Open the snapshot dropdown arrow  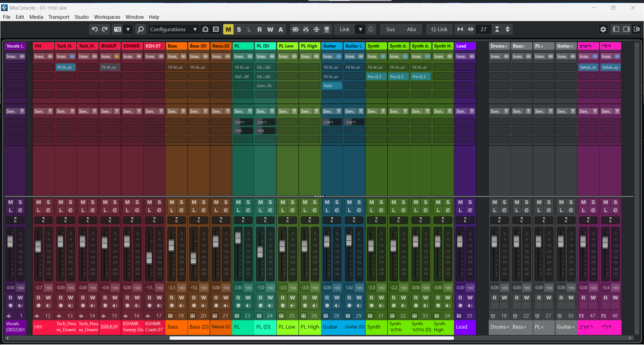point(128,29)
